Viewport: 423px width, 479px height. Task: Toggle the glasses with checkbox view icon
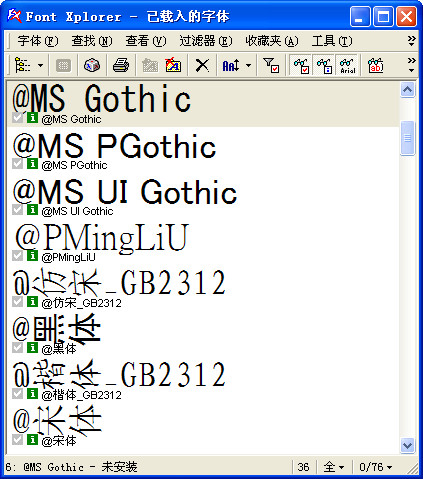pos(301,65)
